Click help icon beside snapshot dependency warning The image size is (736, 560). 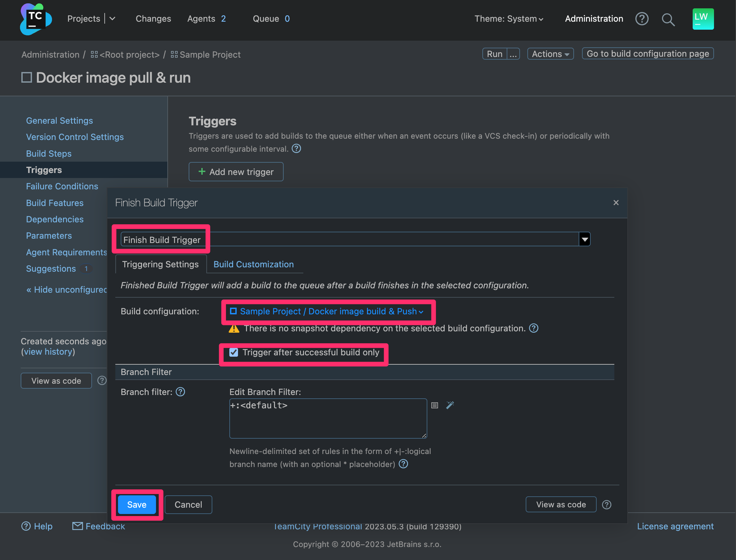pyautogui.click(x=534, y=328)
